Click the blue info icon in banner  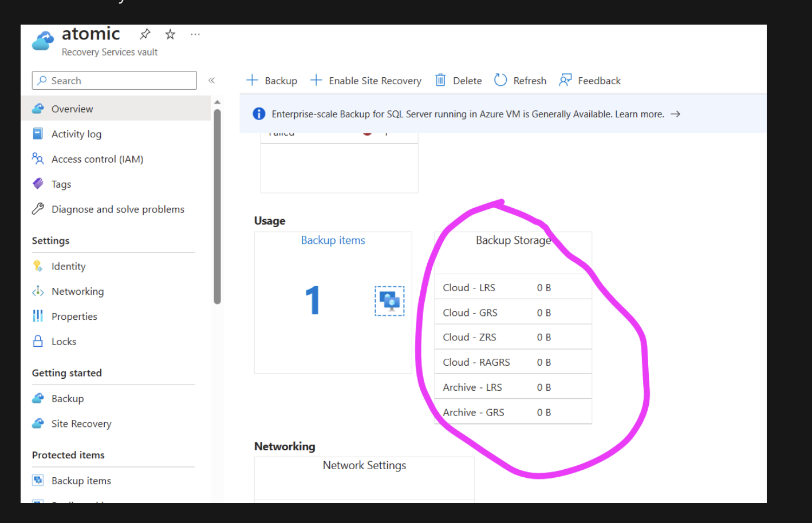point(259,114)
